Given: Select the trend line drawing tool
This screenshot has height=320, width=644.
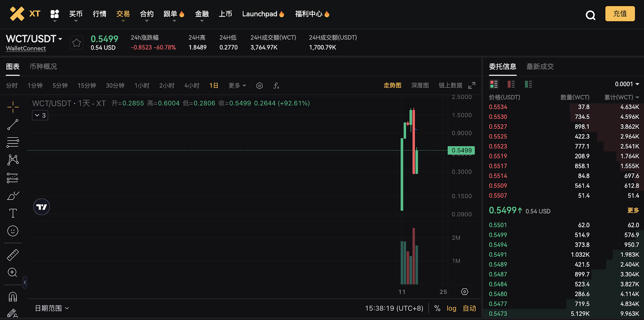Looking at the screenshot, I should pyautogui.click(x=13, y=125).
